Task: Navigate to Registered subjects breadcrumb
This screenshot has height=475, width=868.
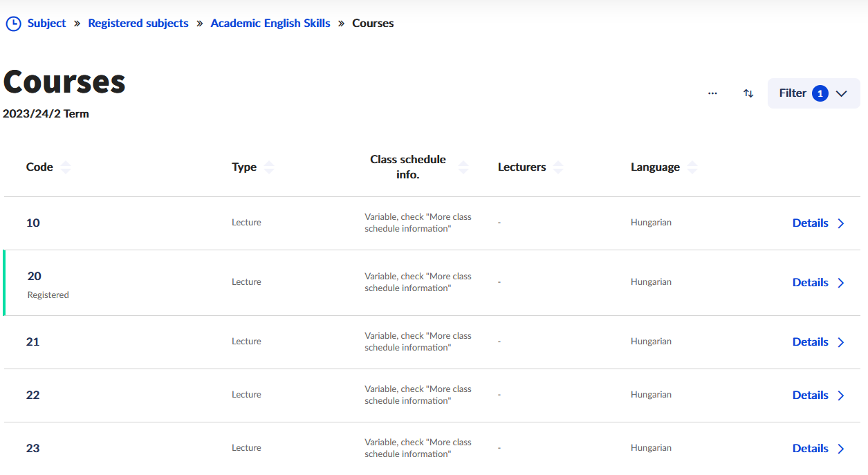Action: coord(138,24)
